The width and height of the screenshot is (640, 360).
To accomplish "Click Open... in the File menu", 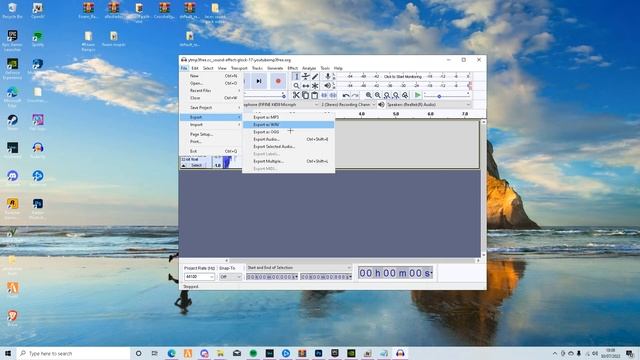I will point(211,83).
